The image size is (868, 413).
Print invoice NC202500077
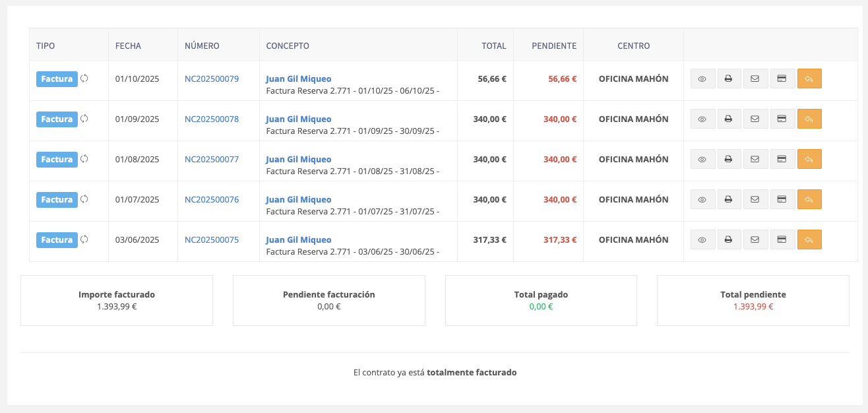(x=729, y=159)
